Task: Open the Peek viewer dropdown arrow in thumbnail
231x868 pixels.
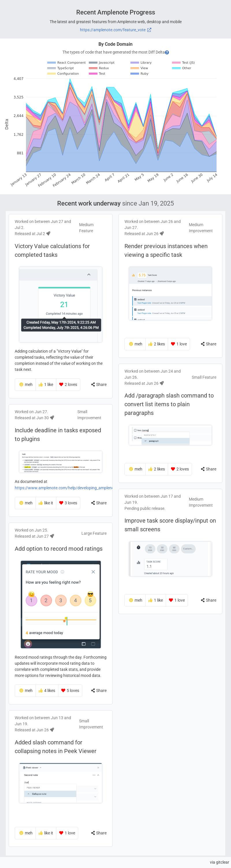Action: [41, 768]
